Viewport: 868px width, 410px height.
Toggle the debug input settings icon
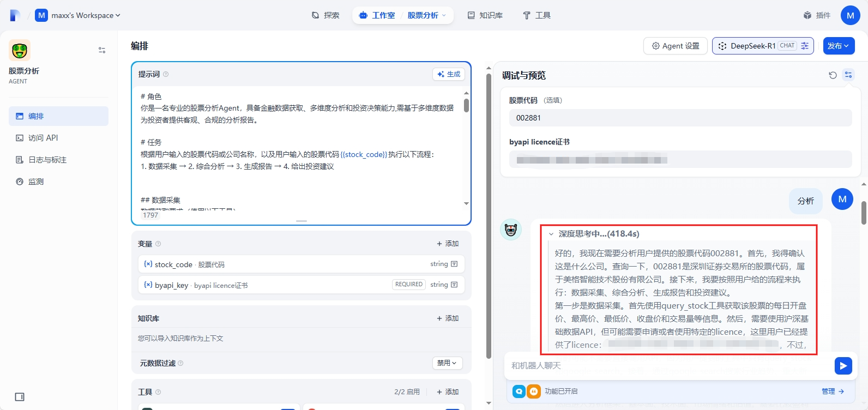(848, 75)
